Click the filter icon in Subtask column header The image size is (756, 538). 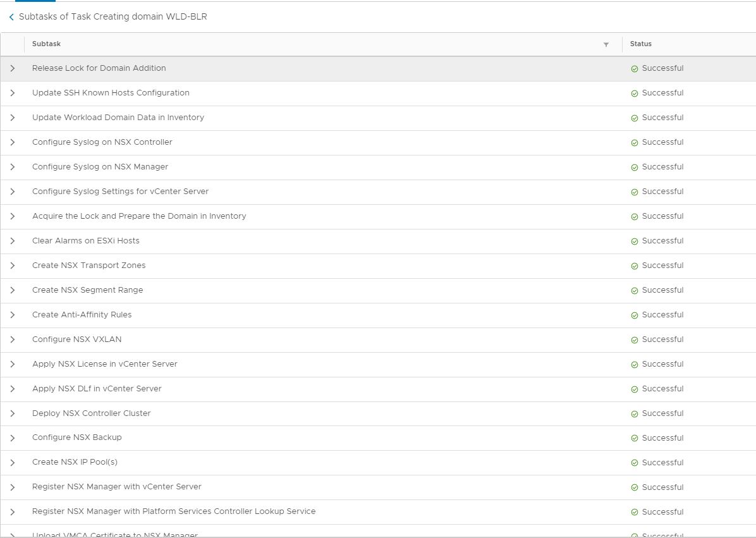tap(606, 44)
